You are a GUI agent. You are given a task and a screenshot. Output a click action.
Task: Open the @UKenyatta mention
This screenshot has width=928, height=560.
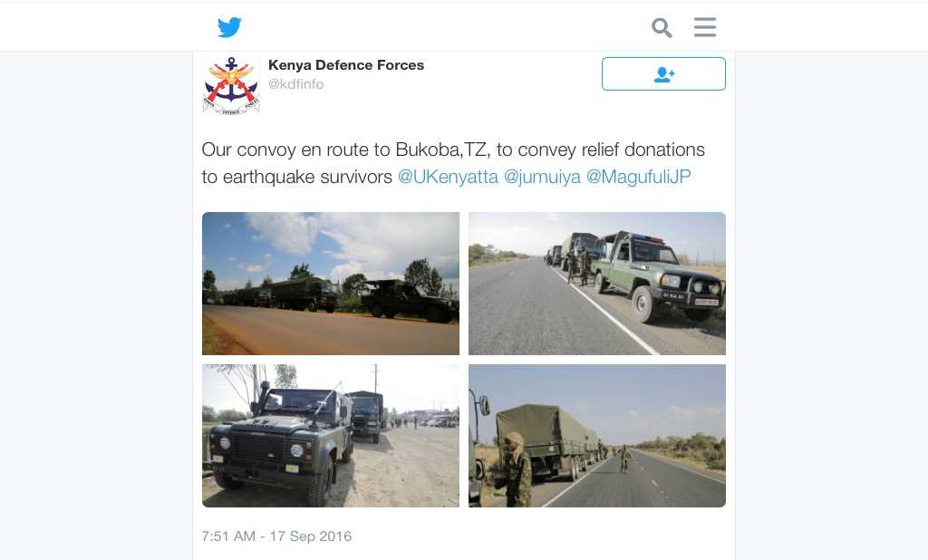click(x=448, y=177)
